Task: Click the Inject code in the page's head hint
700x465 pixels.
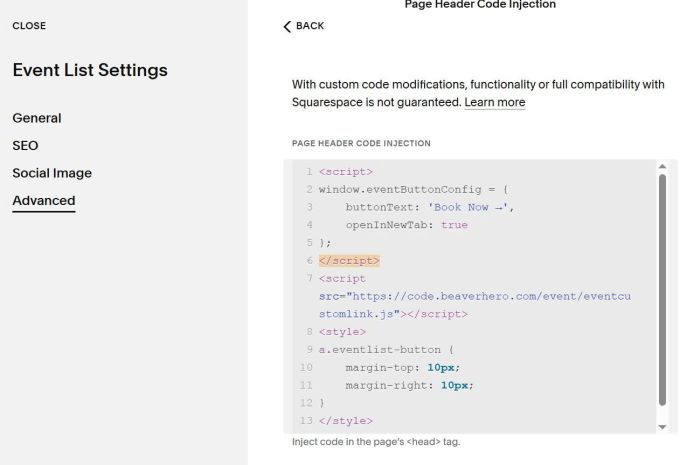Action: [x=376, y=442]
